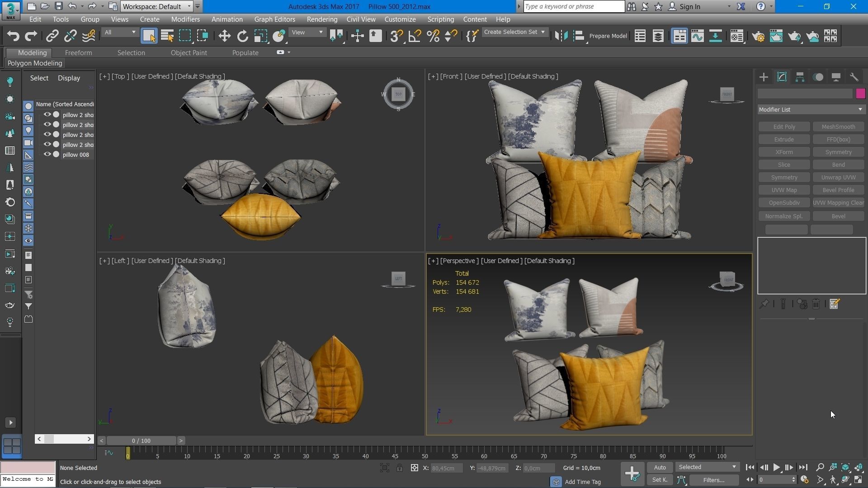Viewport: 868px width, 488px height.
Task: Toggle visibility of first pillow 2 item
Action: point(47,115)
